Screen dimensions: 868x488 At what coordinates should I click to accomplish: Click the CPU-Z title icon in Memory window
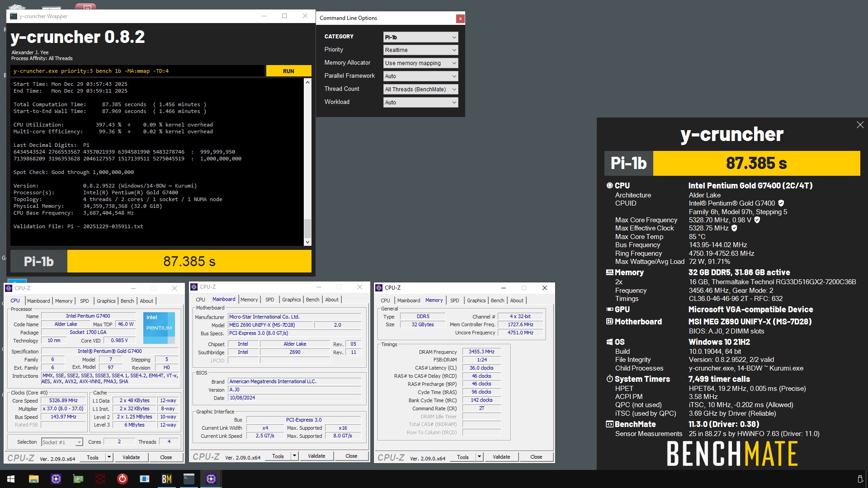[x=379, y=288]
